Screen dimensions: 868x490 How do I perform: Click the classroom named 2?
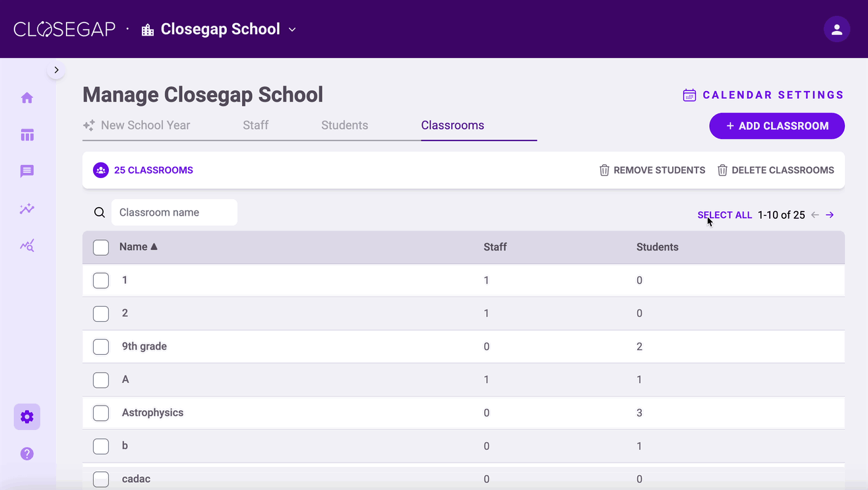click(125, 313)
